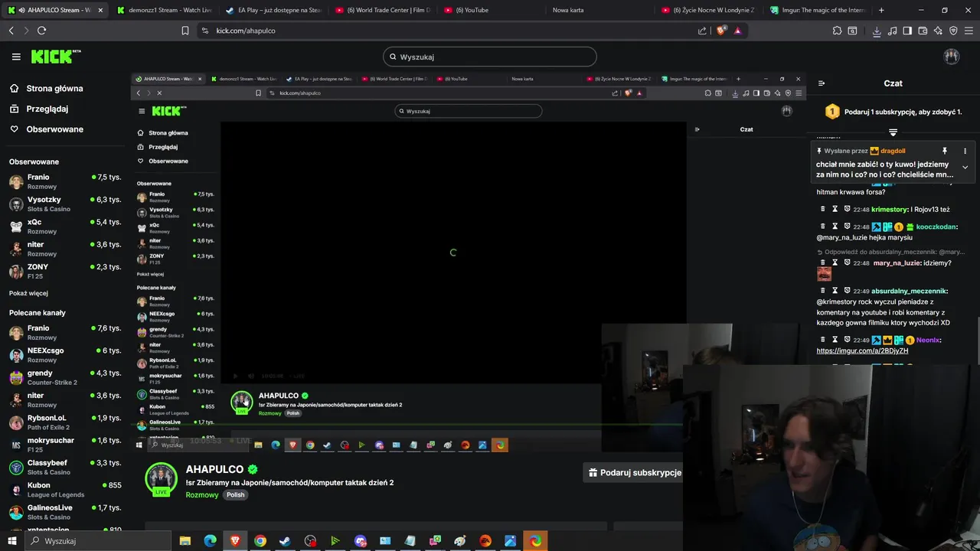
Task: Bookmark this page icon in address bar
Action: click(185, 31)
